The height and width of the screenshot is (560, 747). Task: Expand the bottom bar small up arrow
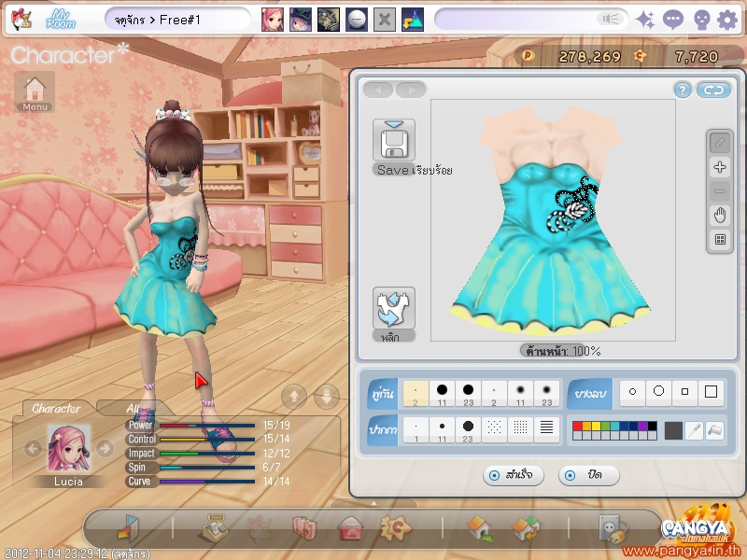pos(373,503)
